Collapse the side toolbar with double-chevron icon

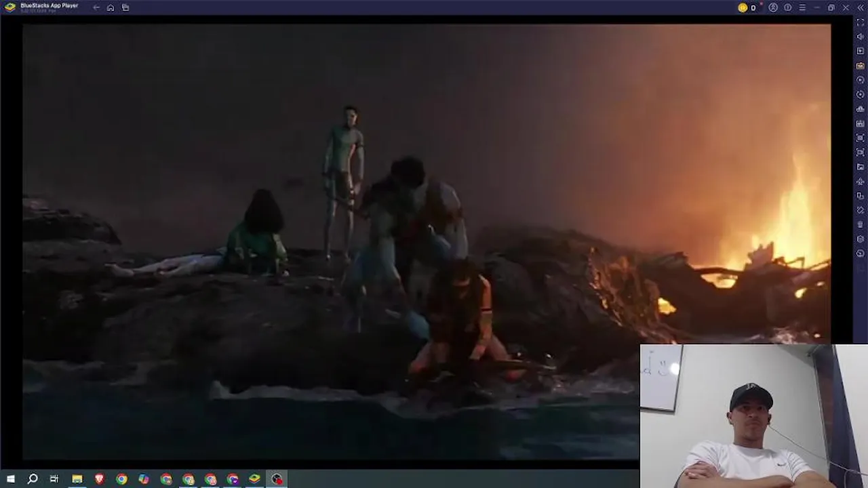[x=860, y=7]
